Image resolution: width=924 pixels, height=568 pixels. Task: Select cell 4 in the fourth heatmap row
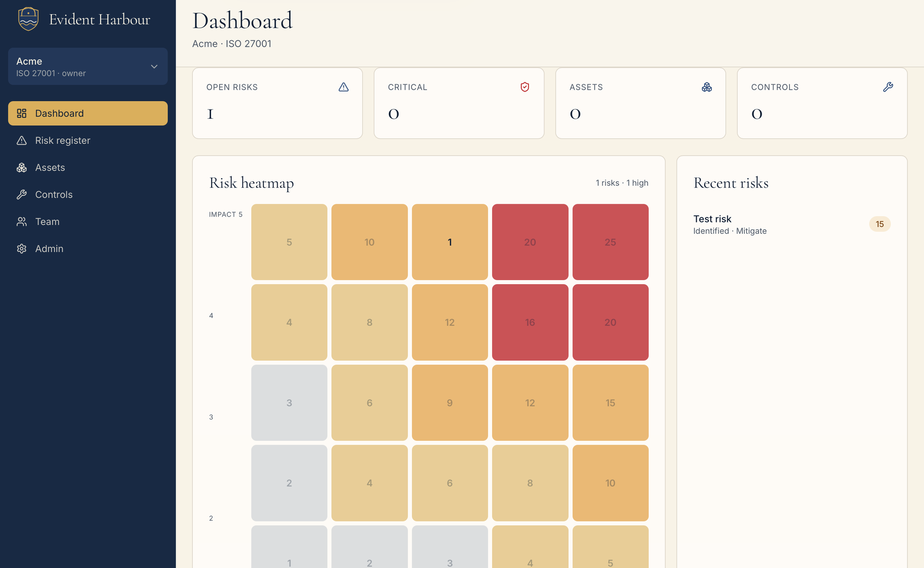(x=369, y=483)
